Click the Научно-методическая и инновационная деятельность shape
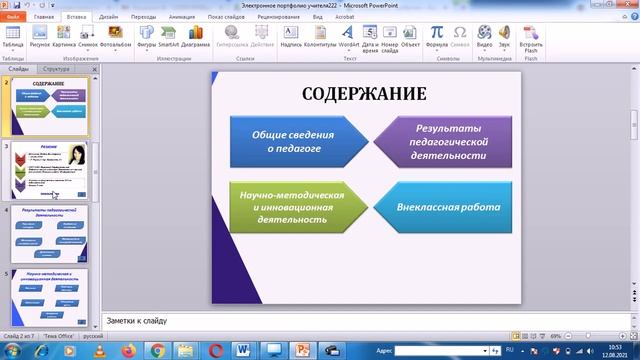Viewport: 640px width, 360px height. (299, 207)
